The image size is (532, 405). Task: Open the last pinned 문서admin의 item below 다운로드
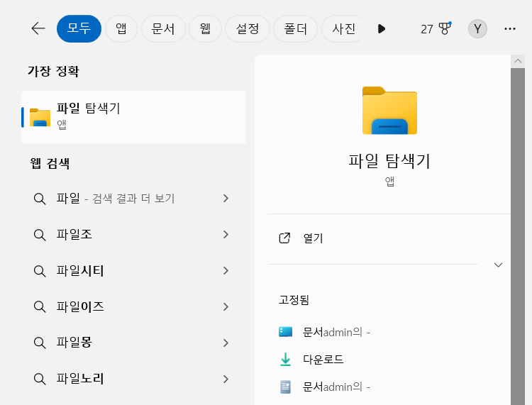click(336, 387)
